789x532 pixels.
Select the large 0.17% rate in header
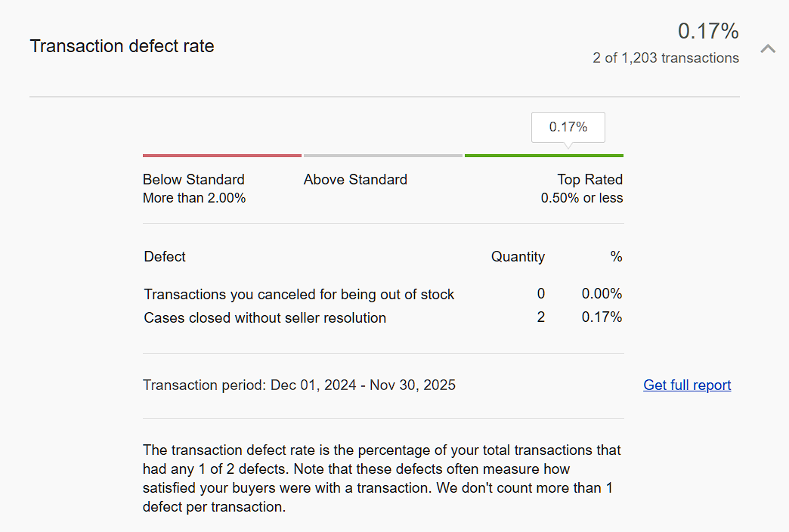coord(708,31)
